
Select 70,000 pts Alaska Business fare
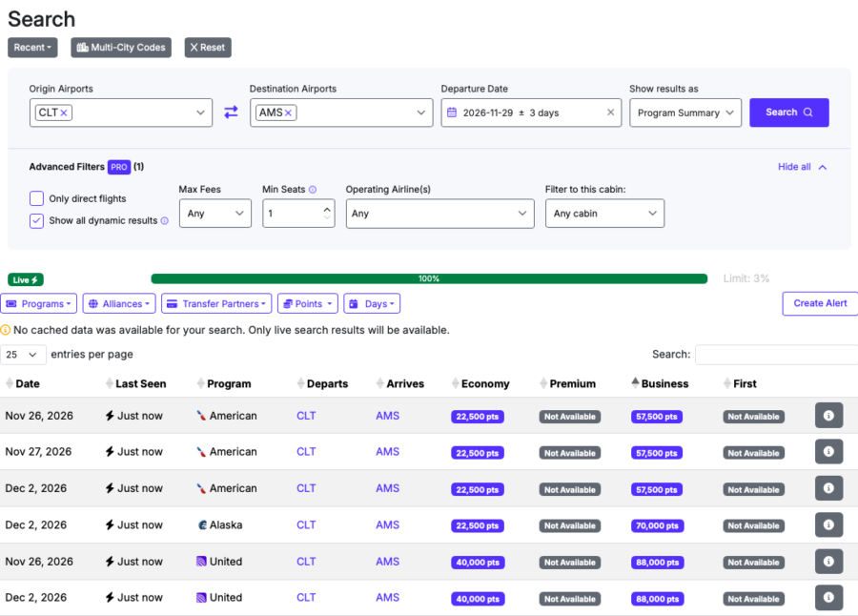pyautogui.click(x=657, y=525)
